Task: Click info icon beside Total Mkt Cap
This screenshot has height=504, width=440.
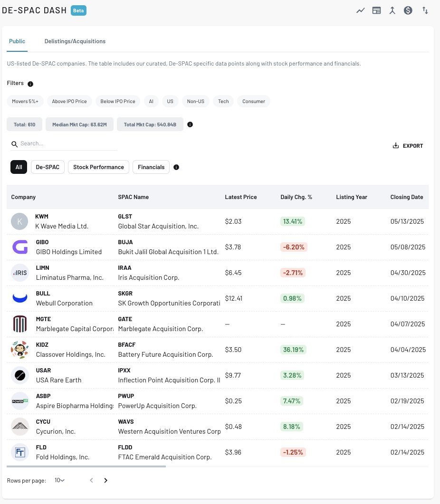Action: click(x=190, y=124)
